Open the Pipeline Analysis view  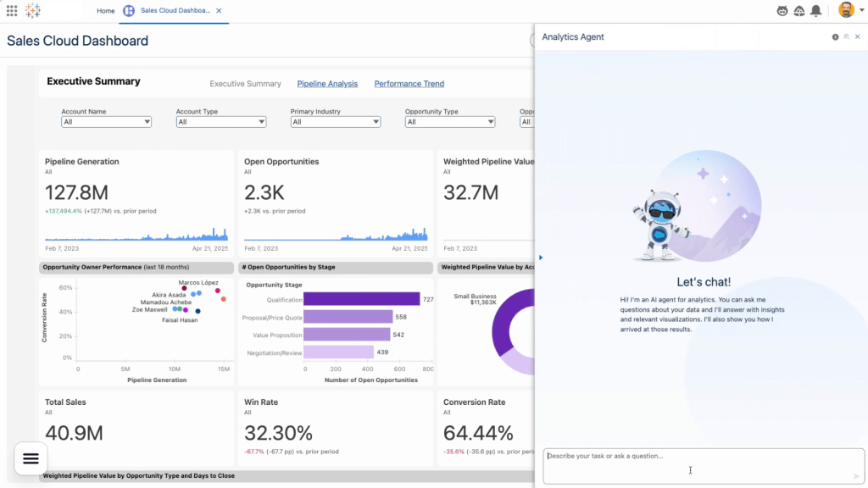(x=327, y=83)
